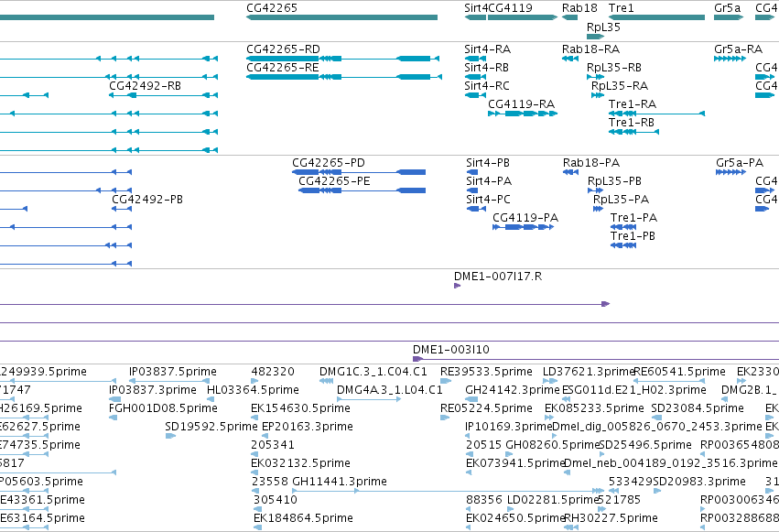Click transcript RpL35-RA

point(598,95)
